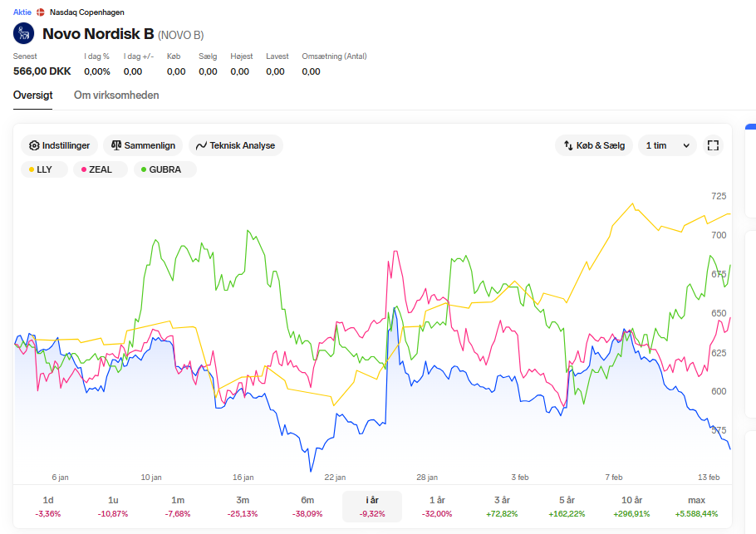Click the Nasdaq Copenhagen exchange label
The image size is (756, 534).
(86, 12)
